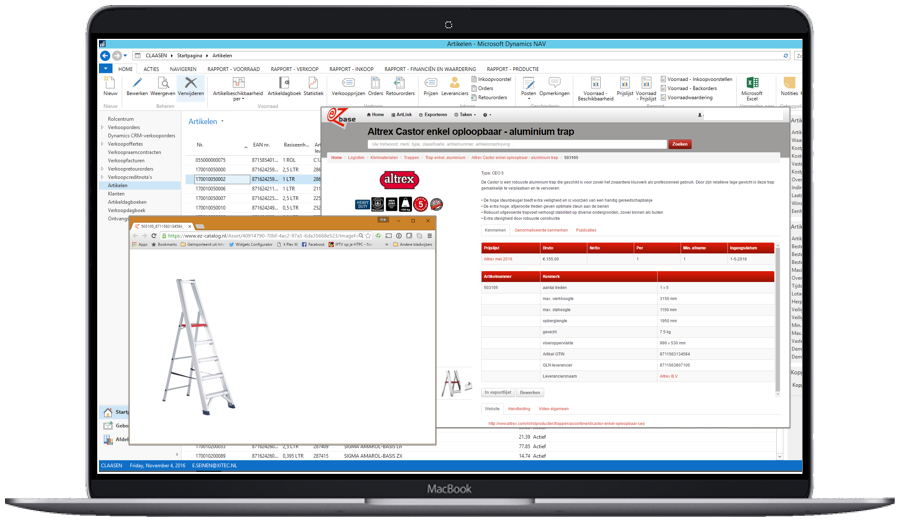The width and height of the screenshot is (899, 521).
Task: Open the Artikeldagboek ribbon icon
Action: pyautogui.click(x=284, y=85)
